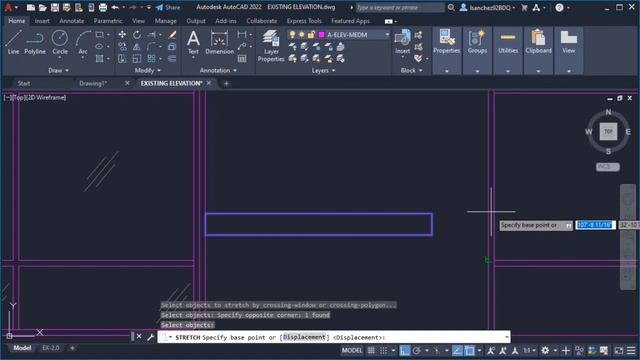Open the Properties panel dropdown
640x360 pixels.
[447, 71]
